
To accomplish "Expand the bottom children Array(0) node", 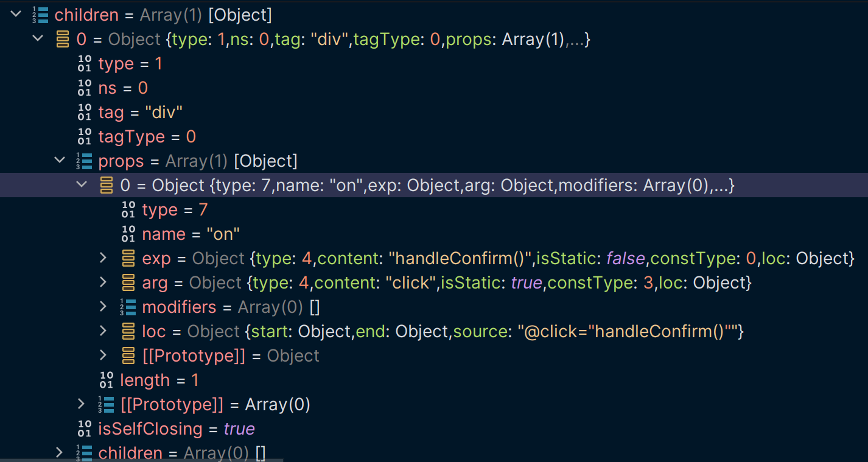I will coord(60,452).
